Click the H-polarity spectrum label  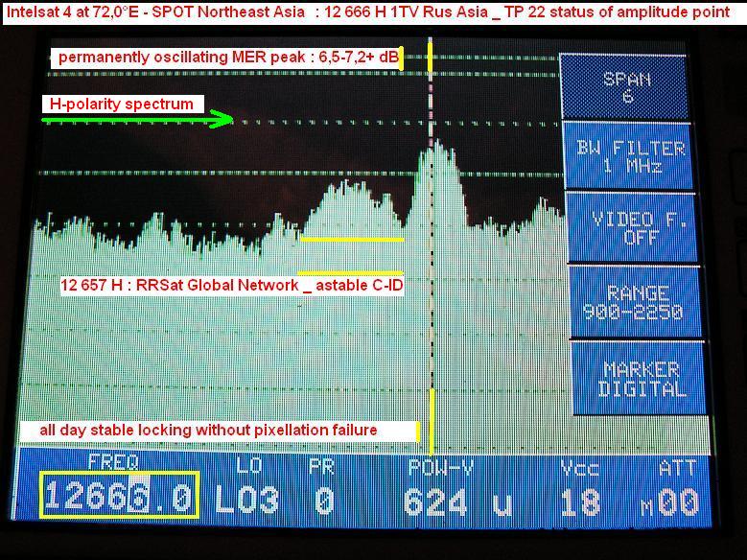click(x=122, y=104)
